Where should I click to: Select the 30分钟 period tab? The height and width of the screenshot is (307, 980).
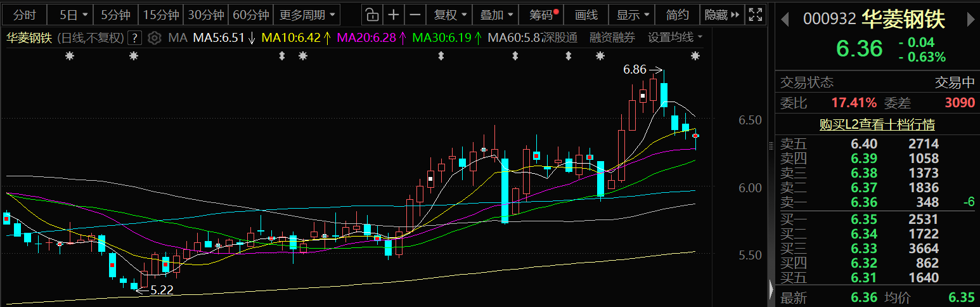(x=206, y=14)
